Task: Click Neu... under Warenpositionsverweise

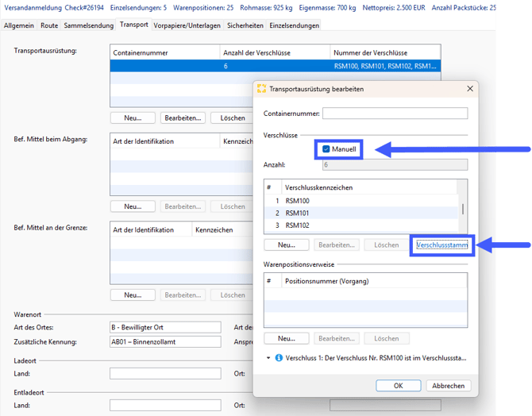Action: (x=287, y=339)
